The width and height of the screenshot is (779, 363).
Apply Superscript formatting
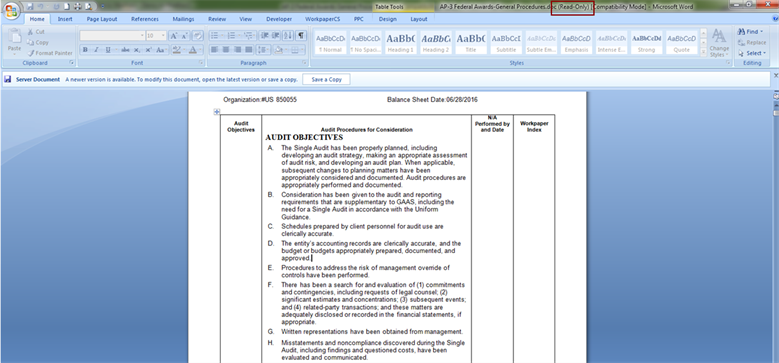149,50
